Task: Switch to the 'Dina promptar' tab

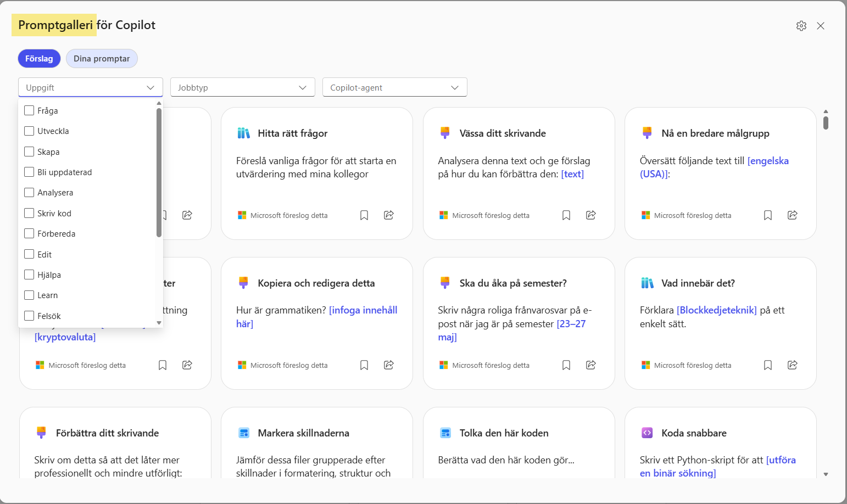Action: 102,59
